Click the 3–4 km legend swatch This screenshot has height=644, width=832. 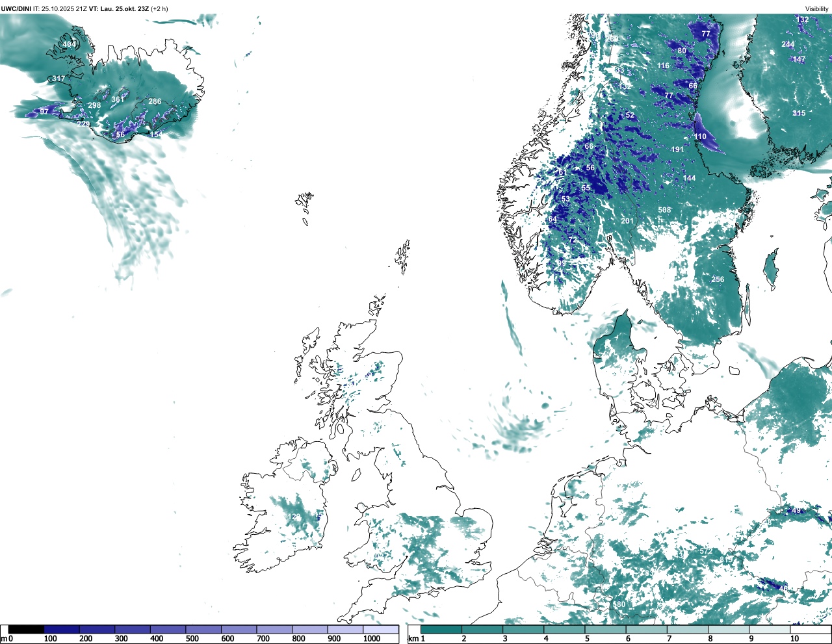(523, 629)
